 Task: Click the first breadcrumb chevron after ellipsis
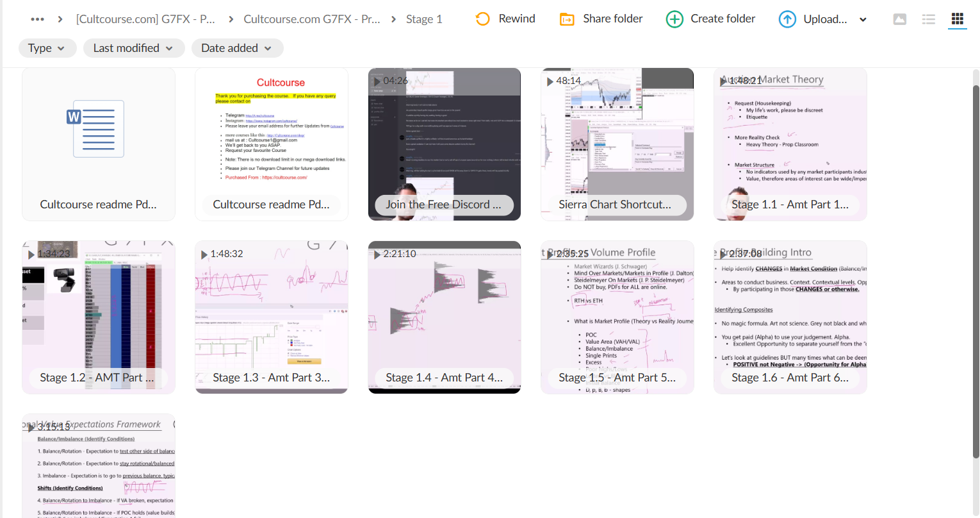coord(60,19)
